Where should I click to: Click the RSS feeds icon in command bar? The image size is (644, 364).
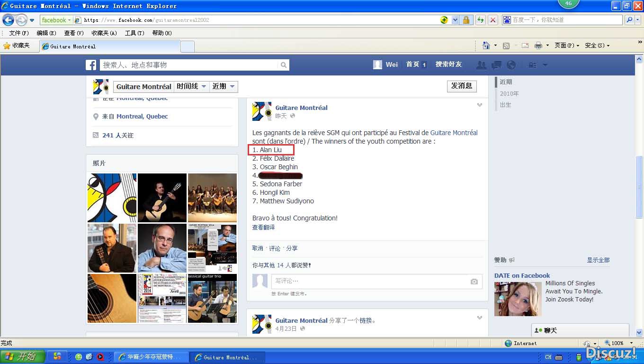pyautogui.click(x=506, y=45)
